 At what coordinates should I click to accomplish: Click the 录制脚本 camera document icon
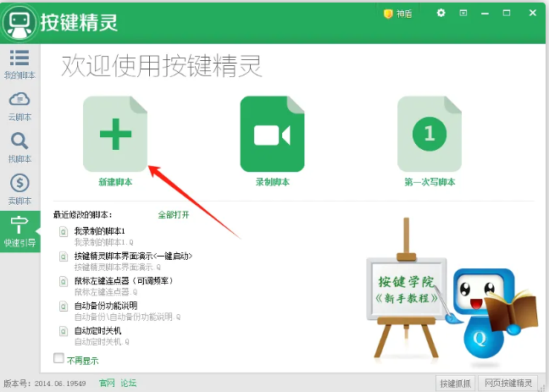[273, 134]
